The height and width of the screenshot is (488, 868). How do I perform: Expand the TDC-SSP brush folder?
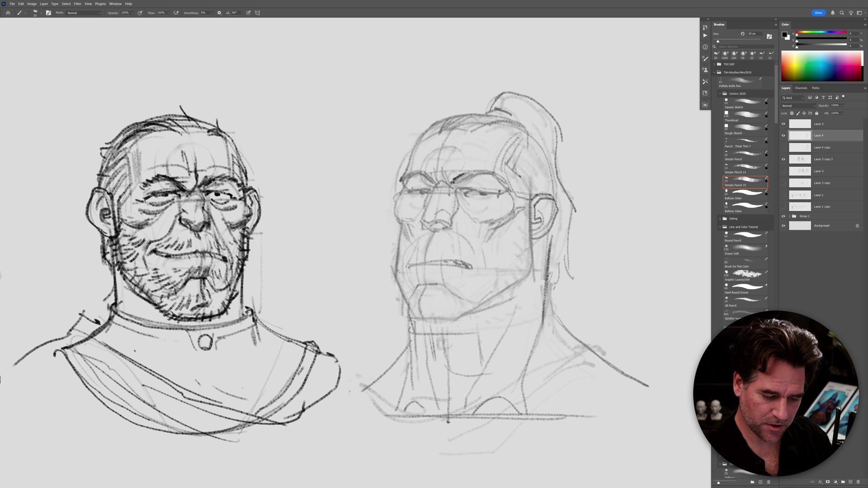pos(714,64)
